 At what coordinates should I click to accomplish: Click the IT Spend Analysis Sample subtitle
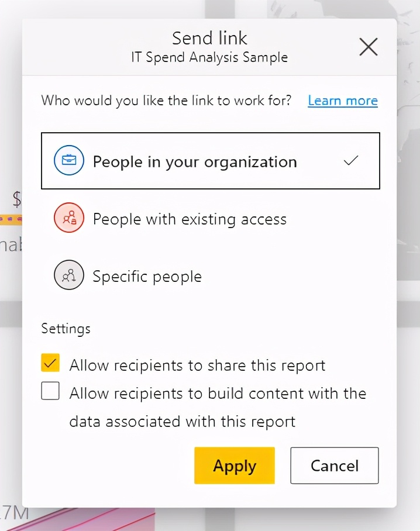pyautogui.click(x=209, y=57)
